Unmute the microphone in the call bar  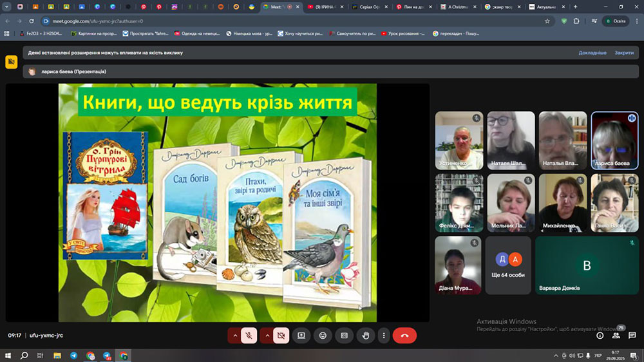coord(249,336)
